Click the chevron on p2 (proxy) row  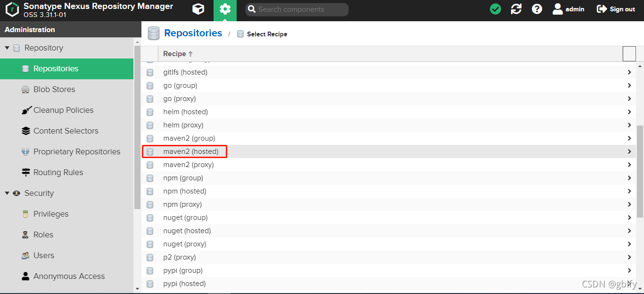pos(629,257)
